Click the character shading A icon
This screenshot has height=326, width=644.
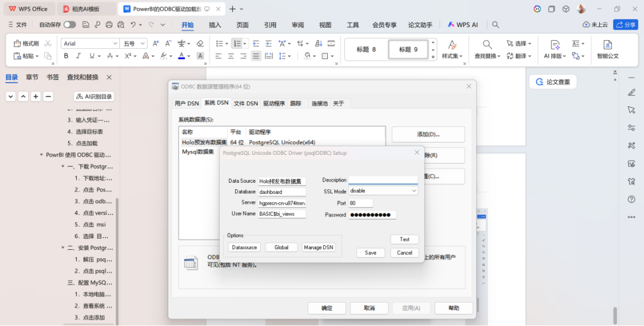[x=200, y=56]
